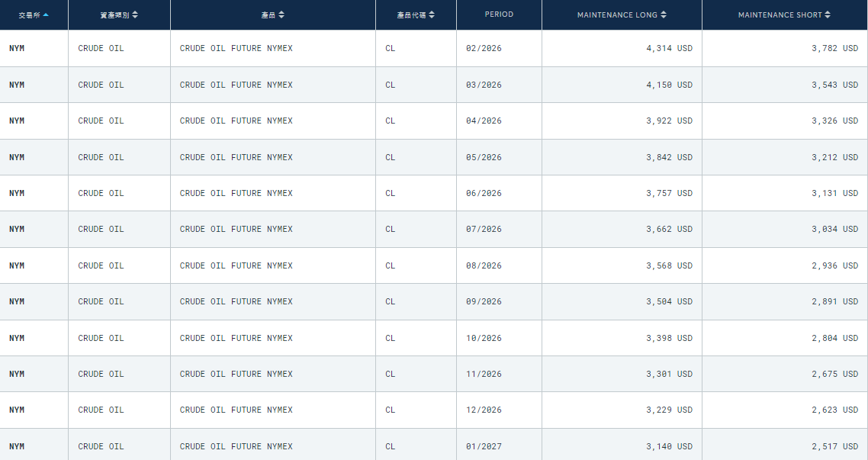Click the 3,229 USD maintenance long value

[669, 410]
